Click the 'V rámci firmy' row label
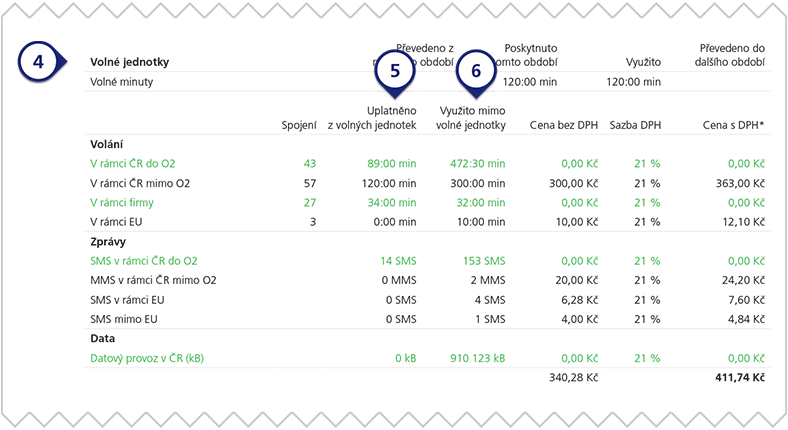Viewport: 788px width, 430px height. pos(121,202)
